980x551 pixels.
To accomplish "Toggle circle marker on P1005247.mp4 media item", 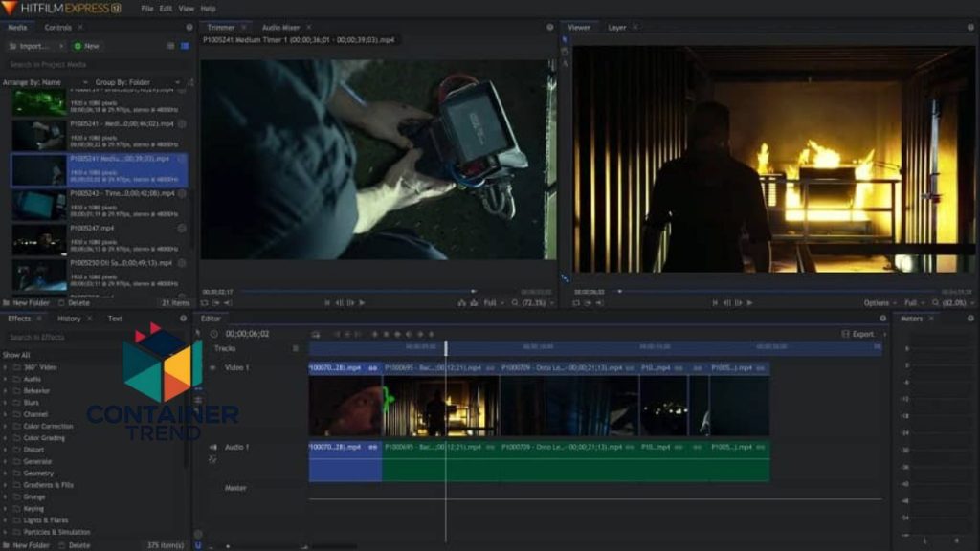I will (x=182, y=229).
